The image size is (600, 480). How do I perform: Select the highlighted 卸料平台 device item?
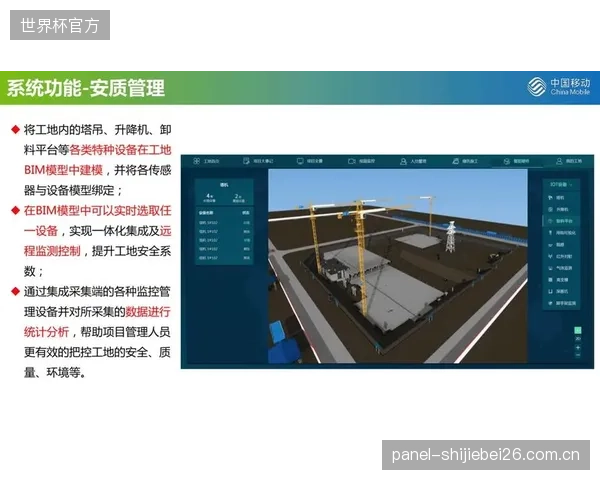561,221
